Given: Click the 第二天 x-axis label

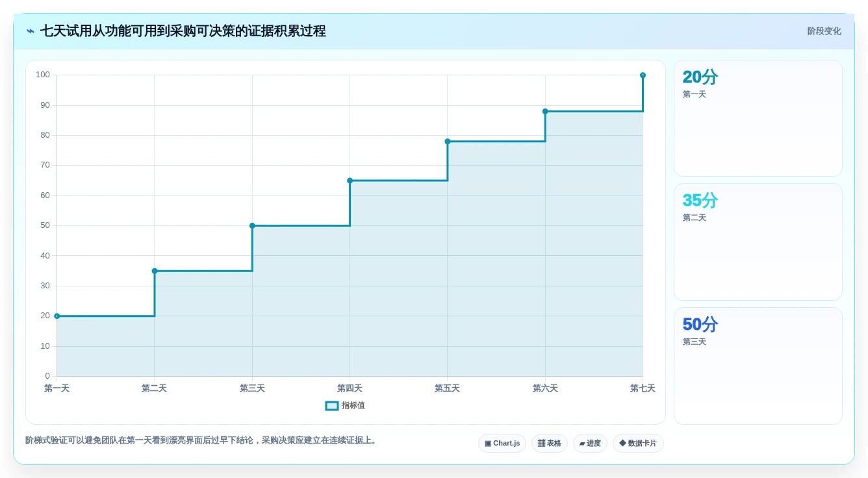Looking at the screenshot, I should pyautogui.click(x=155, y=388).
